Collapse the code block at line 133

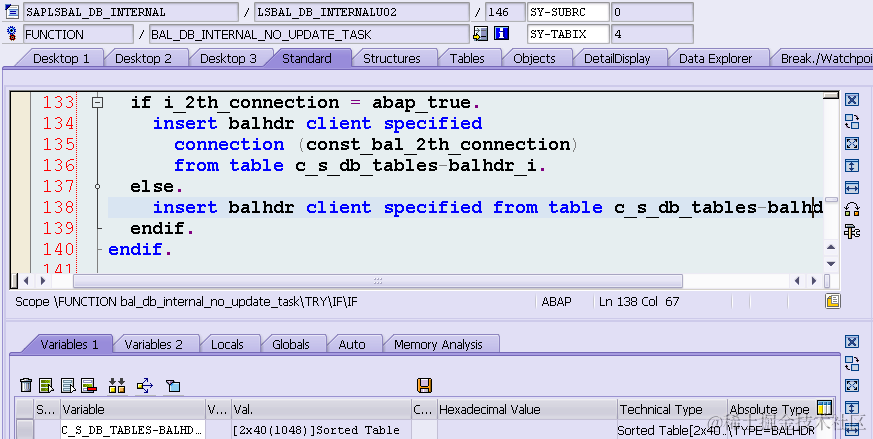[97, 103]
